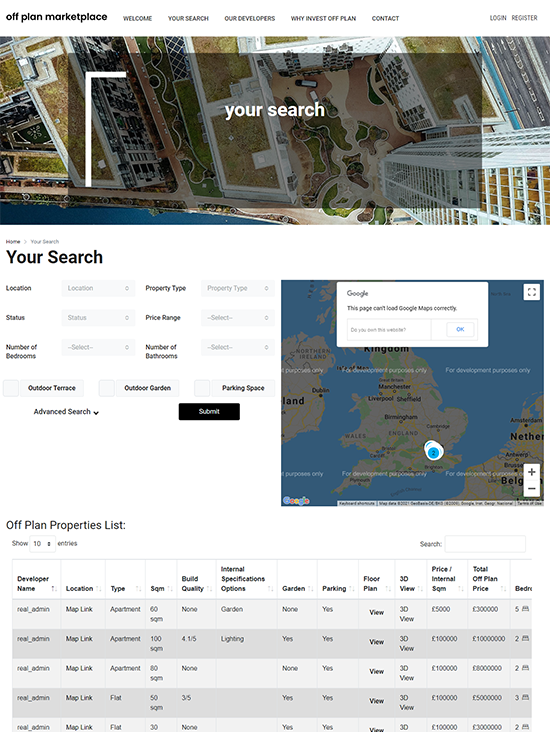Submit the property search form
The width and height of the screenshot is (550, 732).
(x=209, y=412)
